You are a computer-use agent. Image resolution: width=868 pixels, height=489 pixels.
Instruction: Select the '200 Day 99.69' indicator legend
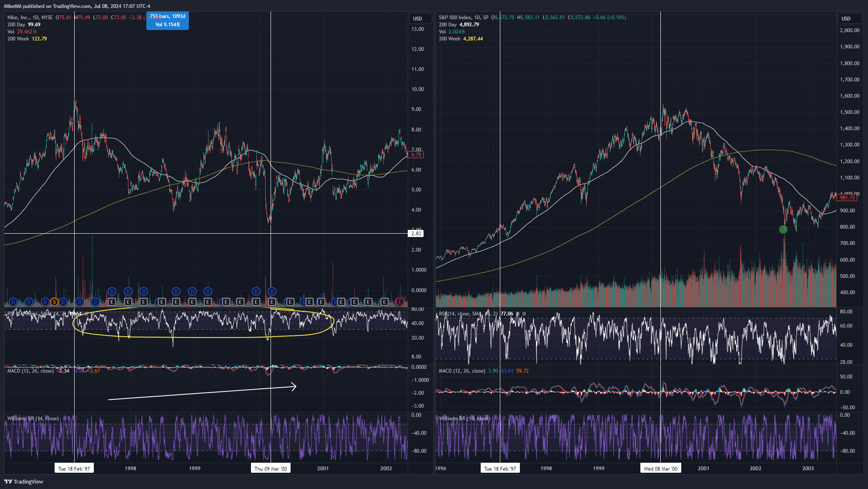(24, 25)
